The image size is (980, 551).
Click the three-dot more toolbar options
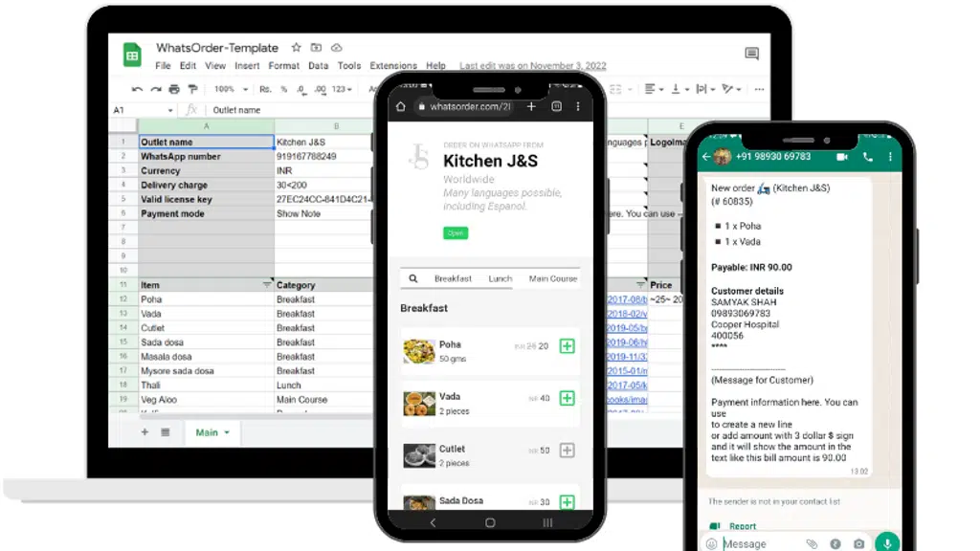[x=759, y=89]
